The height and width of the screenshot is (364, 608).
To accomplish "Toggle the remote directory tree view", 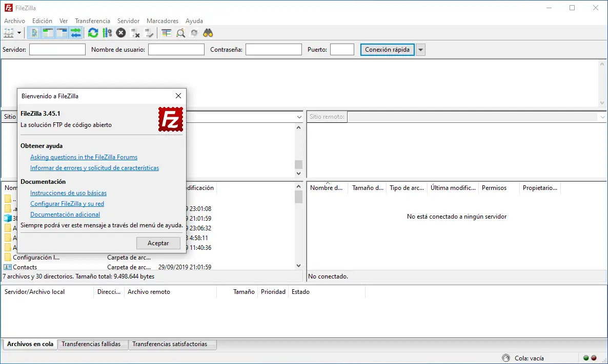I will 62,33.
